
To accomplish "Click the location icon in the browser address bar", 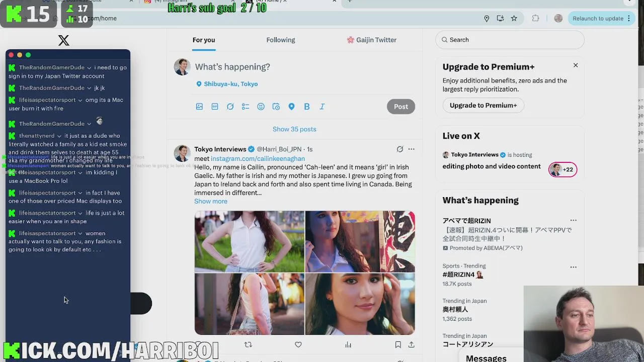I will coord(487,19).
